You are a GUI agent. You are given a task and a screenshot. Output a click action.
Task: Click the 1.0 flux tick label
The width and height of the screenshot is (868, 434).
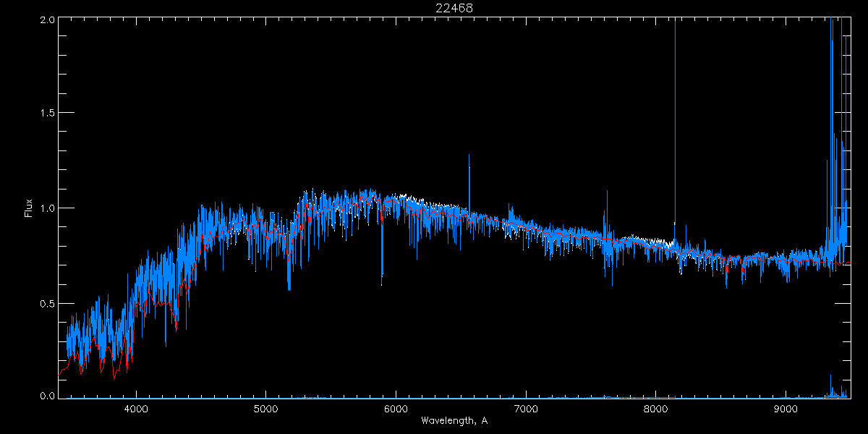pyautogui.click(x=47, y=208)
